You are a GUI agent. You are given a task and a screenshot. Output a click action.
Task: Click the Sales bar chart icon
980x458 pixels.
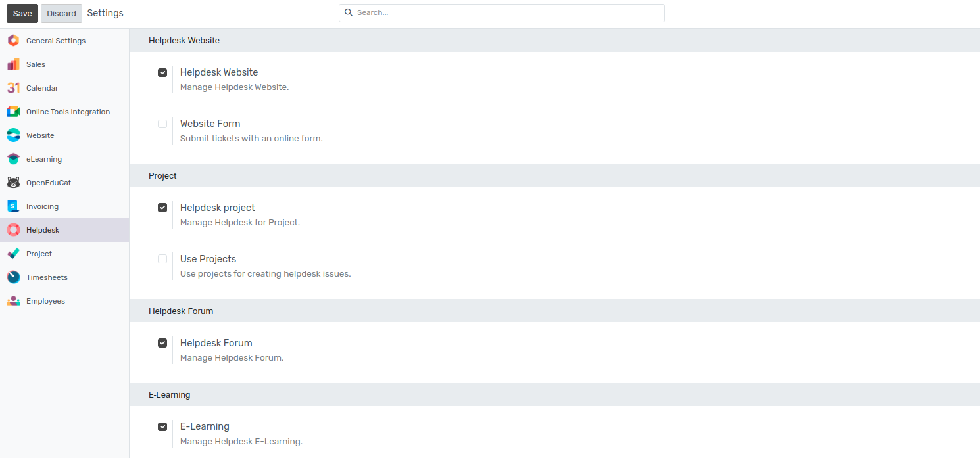point(13,64)
